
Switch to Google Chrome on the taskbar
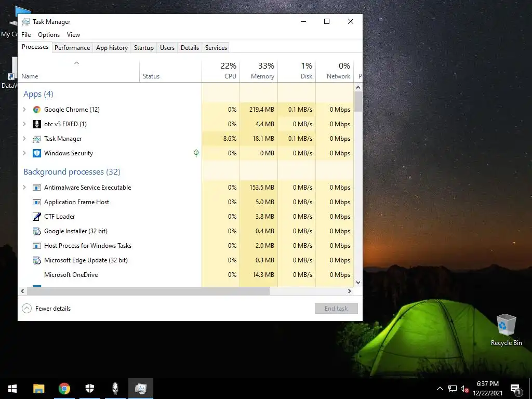click(64, 389)
